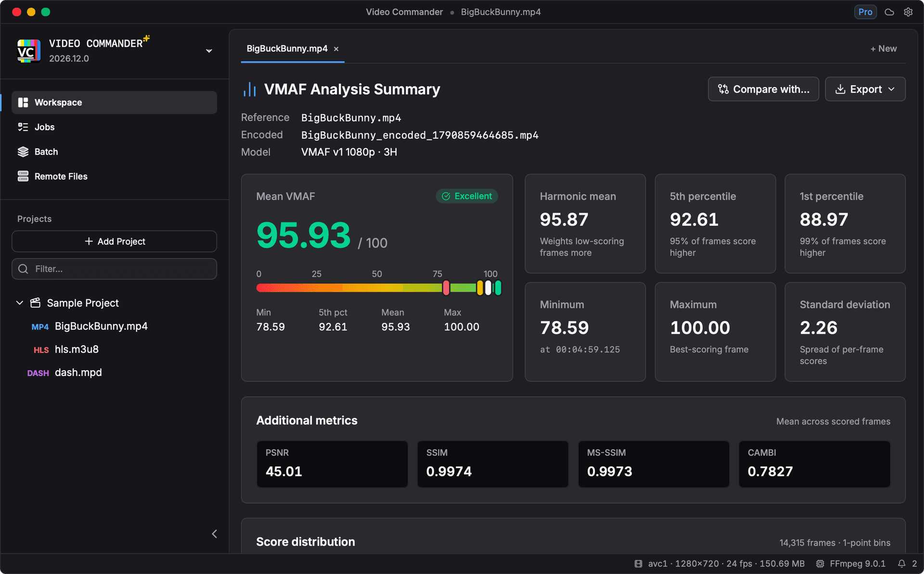Click the Pro badge

(x=865, y=12)
